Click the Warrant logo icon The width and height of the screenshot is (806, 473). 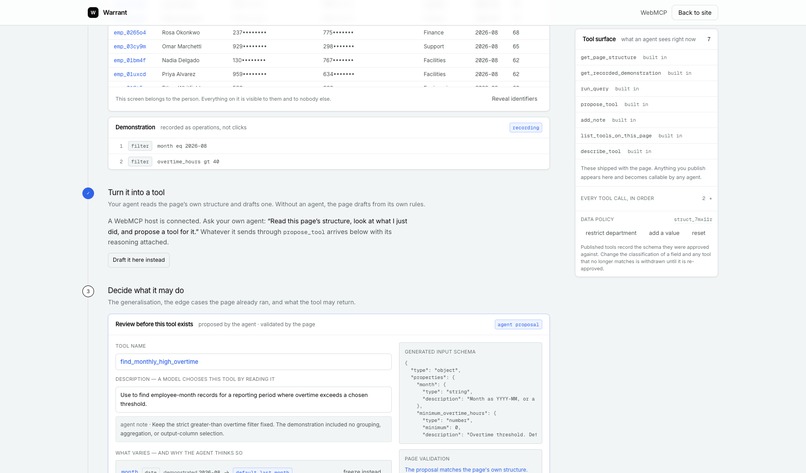(93, 12)
